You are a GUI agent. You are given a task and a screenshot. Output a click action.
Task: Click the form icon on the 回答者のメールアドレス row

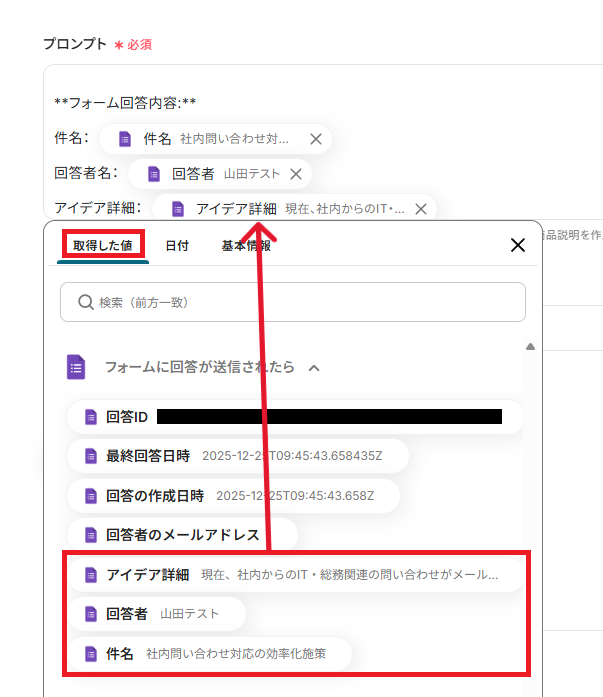91,535
